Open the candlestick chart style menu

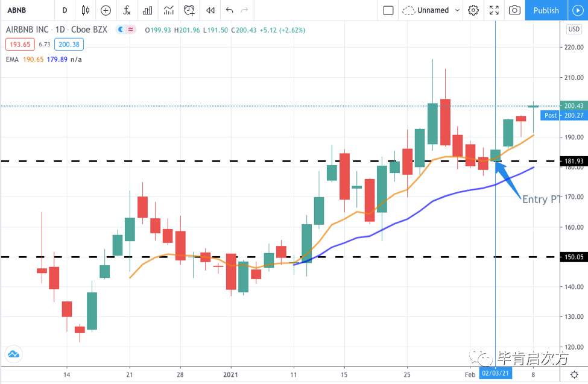pos(86,10)
